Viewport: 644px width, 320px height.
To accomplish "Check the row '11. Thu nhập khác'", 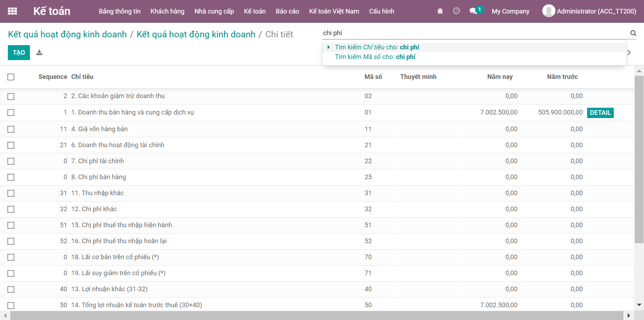I will 11,193.
